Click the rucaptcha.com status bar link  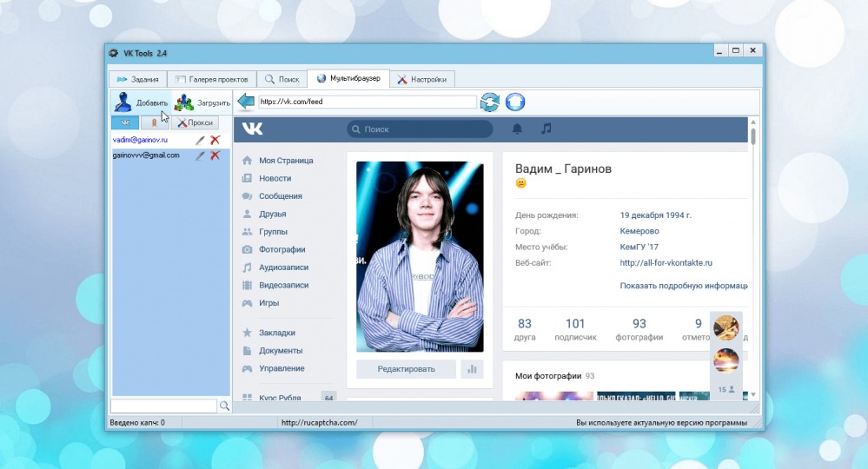320,423
